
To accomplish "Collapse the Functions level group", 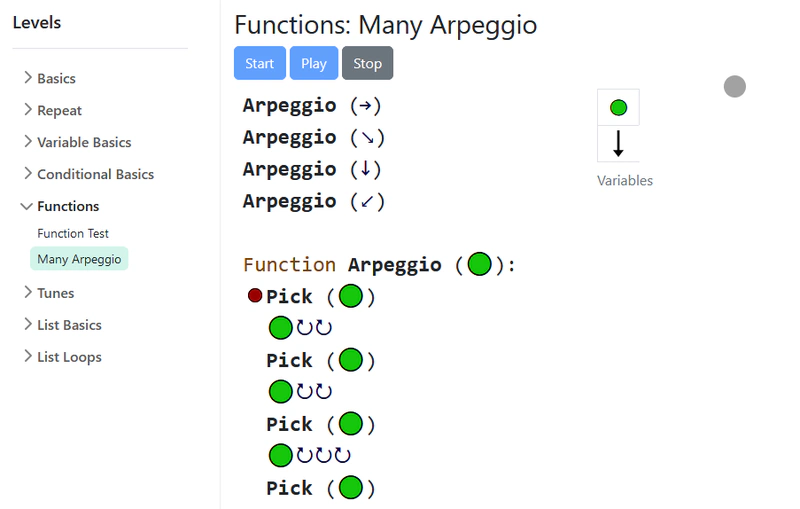I will pos(60,206).
